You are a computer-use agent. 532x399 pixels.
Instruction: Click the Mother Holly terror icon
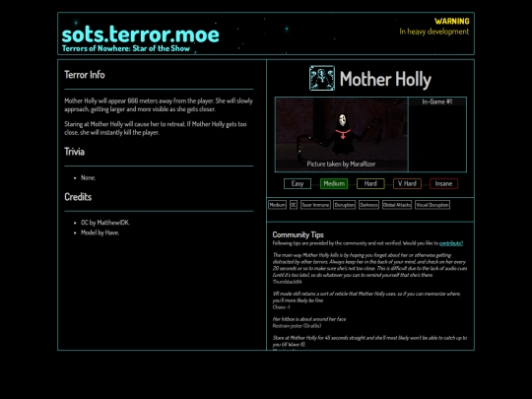coord(322,78)
